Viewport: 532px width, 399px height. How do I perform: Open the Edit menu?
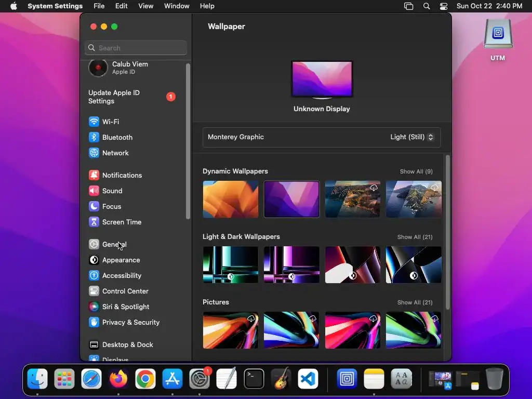pos(121,6)
